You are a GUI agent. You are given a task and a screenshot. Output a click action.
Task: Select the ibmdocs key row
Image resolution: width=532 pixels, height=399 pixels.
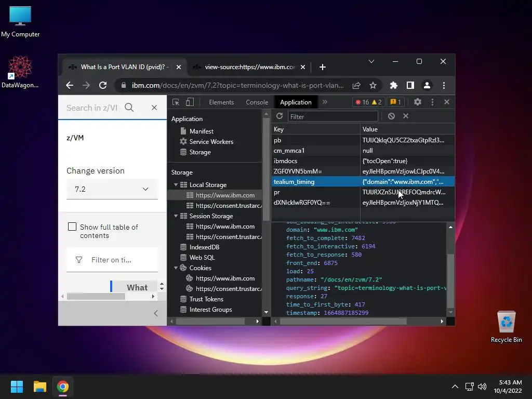(x=363, y=161)
